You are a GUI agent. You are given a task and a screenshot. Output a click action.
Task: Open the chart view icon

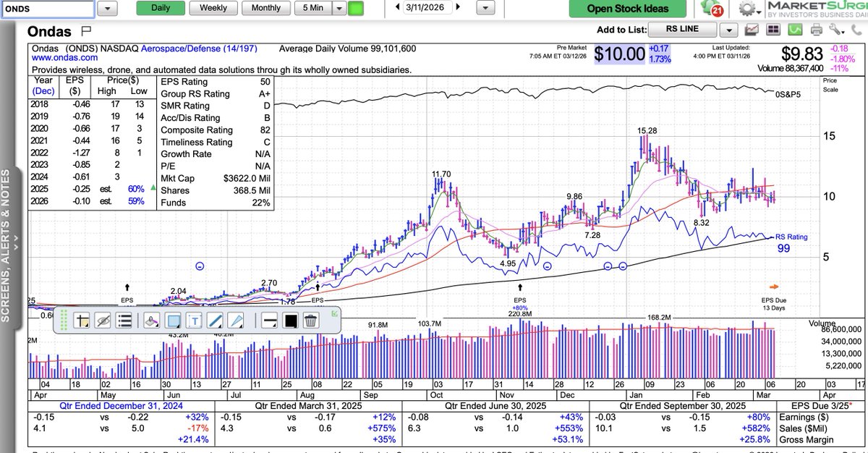(752, 30)
